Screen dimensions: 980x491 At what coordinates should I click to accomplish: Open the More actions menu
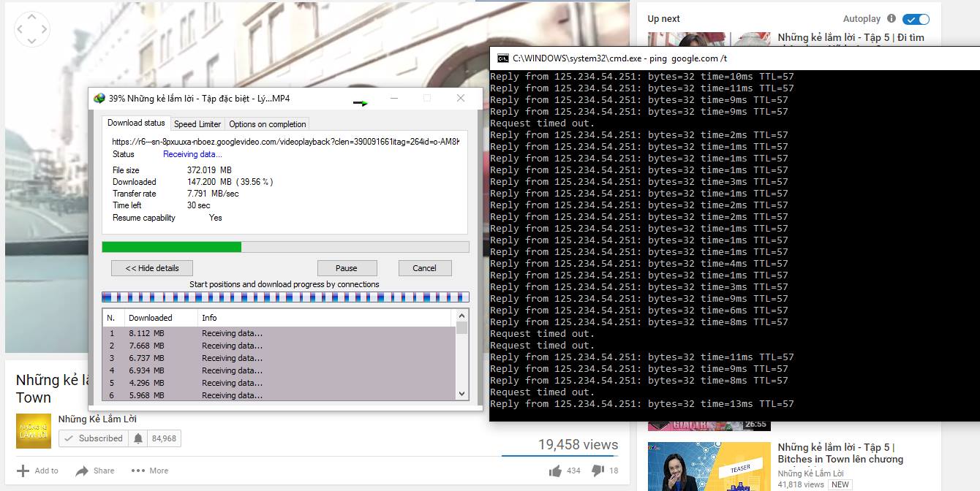(149, 471)
